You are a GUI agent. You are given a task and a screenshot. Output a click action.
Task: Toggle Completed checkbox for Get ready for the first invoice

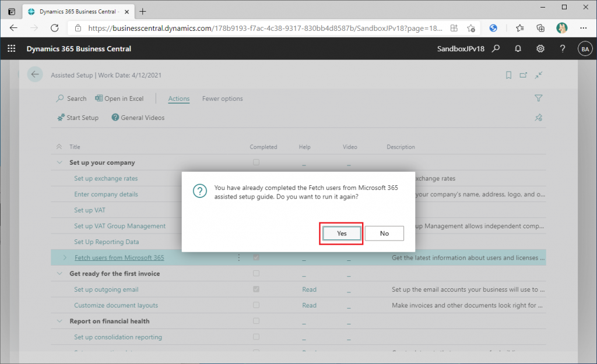click(x=257, y=274)
